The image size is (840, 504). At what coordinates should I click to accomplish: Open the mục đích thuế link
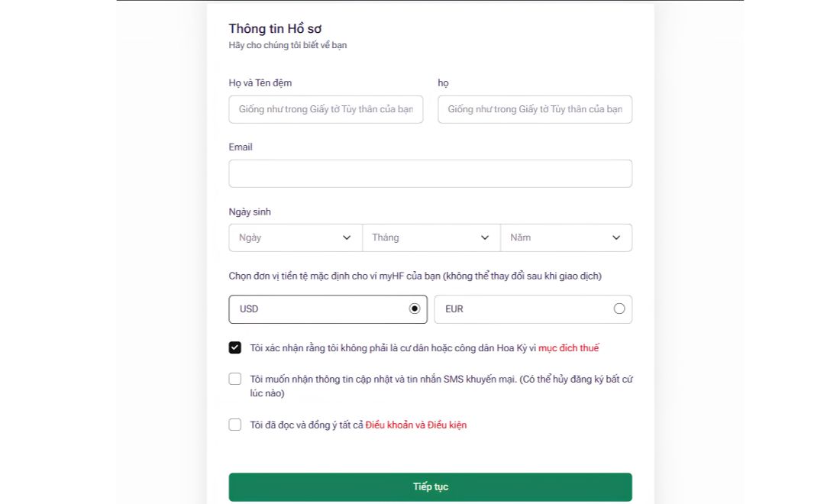tap(568, 348)
